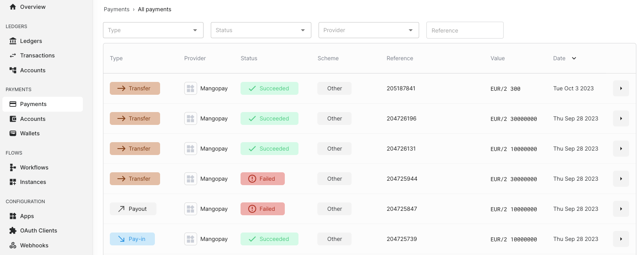Image resolution: width=644 pixels, height=255 pixels.
Task: Open details arrow for payment 204725847
Action: [x=621, y=209]
